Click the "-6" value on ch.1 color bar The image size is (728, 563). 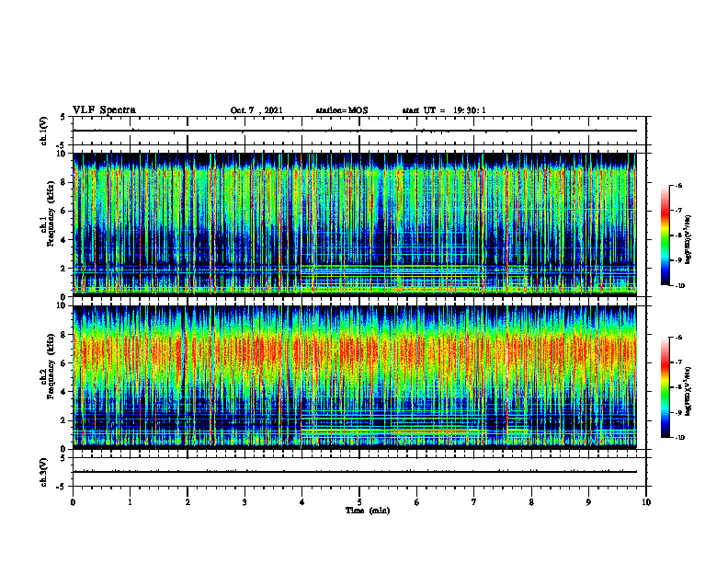pos(678,185)
